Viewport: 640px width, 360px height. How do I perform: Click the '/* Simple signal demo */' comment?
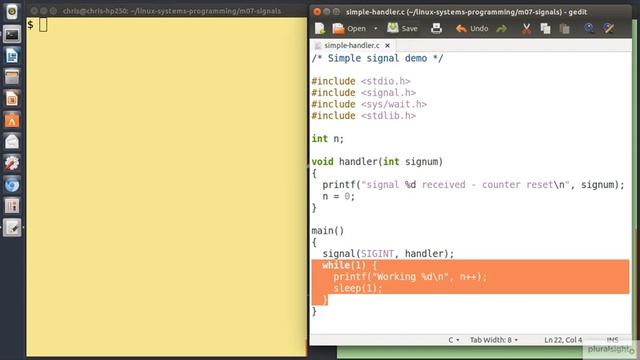[377, 58]
